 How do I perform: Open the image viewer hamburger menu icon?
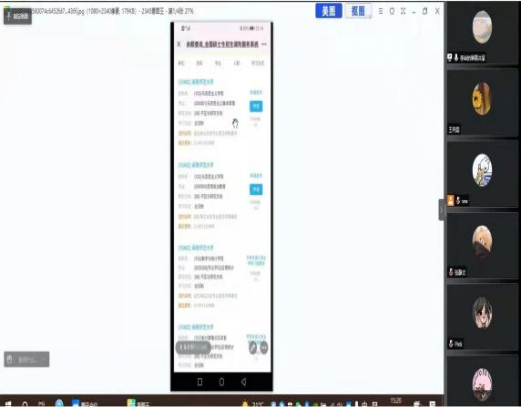tap(381, 11)
